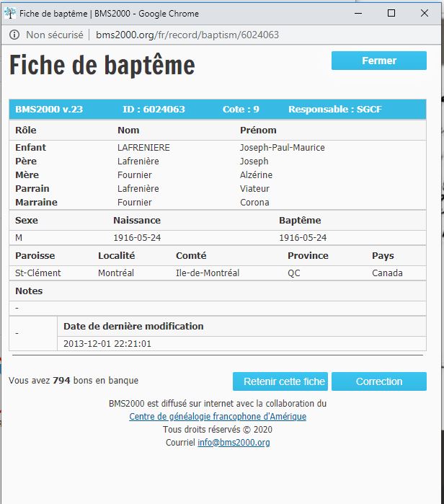The height and width of the screenshot is (504, 444).
Task: Click the Baptême date 1916-05-24
Action: 303,238
